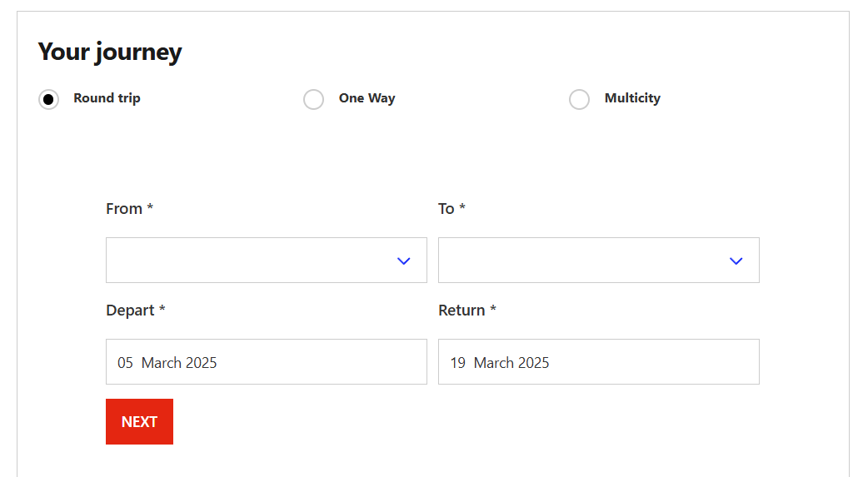Click the day number 19 in the Return field
Viewport: 868px width, 477px height.
point(457,363)
